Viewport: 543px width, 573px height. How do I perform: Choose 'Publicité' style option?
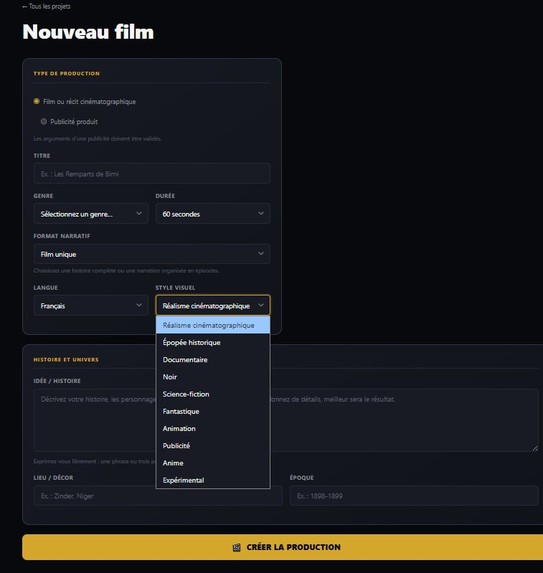coord(213,445)
